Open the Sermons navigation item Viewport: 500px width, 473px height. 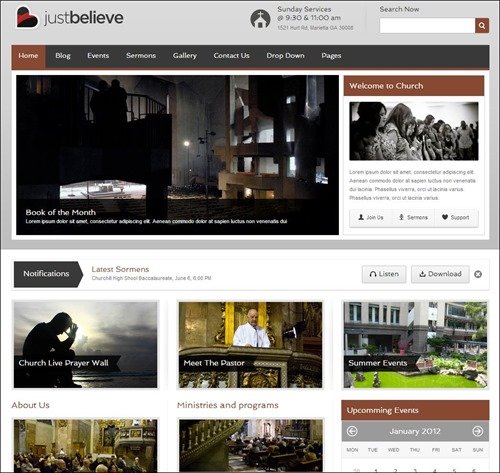141,56
